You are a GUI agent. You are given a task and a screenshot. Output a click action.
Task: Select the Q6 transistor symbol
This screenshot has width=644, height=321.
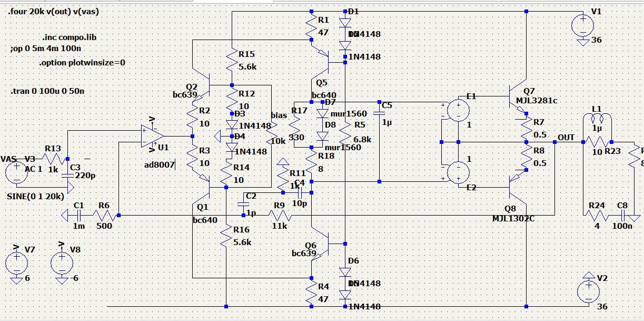(320, 244)
